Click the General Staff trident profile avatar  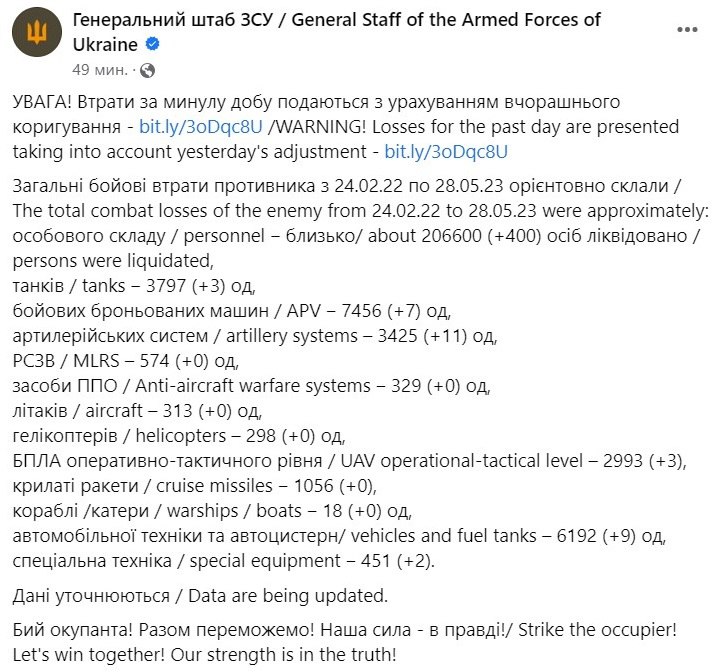point(35,34)
